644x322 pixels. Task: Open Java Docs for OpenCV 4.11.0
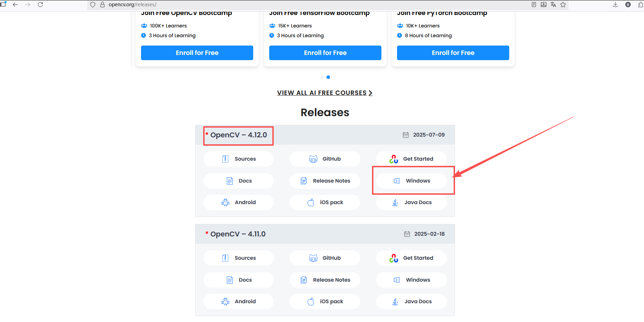411,301
